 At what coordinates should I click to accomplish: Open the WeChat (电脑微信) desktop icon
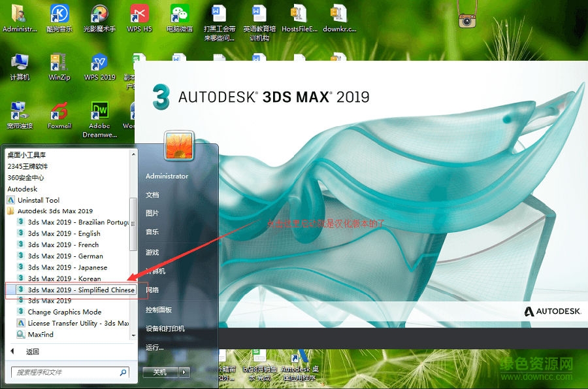179,18
